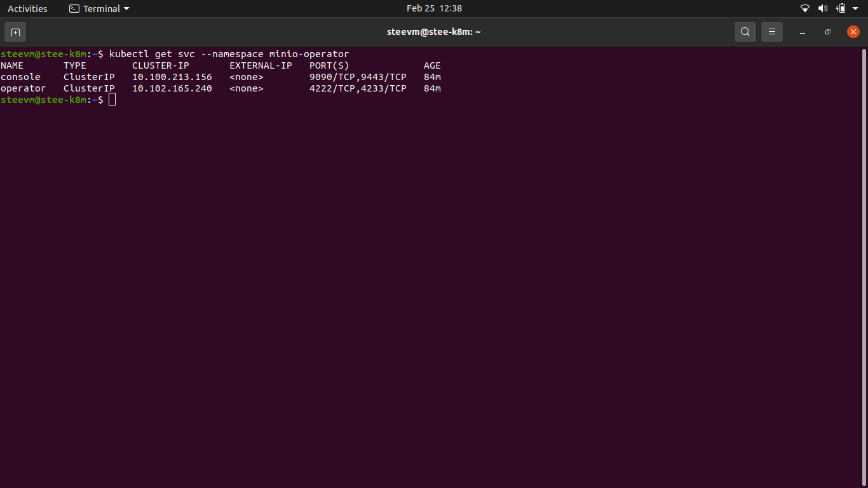Click the kubectl get svc command text
Image resolution: width=868 pixels, height=488 pixels.
(x=229, y=53)
